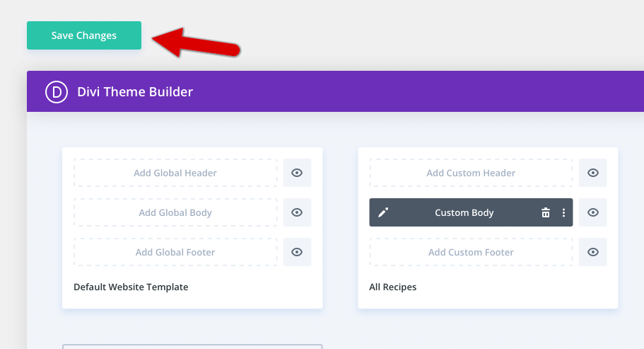Viewport: 644px width, 349px height.
Task: Add a Global Body area
Action: 175,212
